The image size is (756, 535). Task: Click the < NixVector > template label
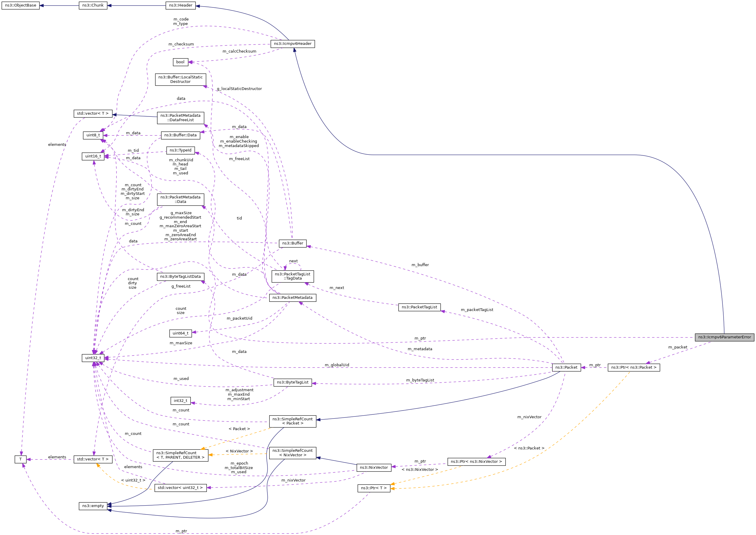239,452
